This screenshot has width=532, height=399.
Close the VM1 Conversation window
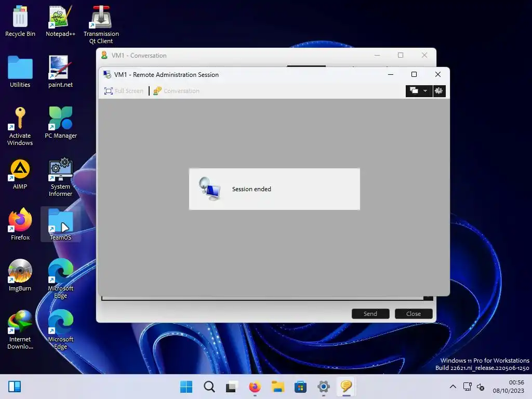424,55
